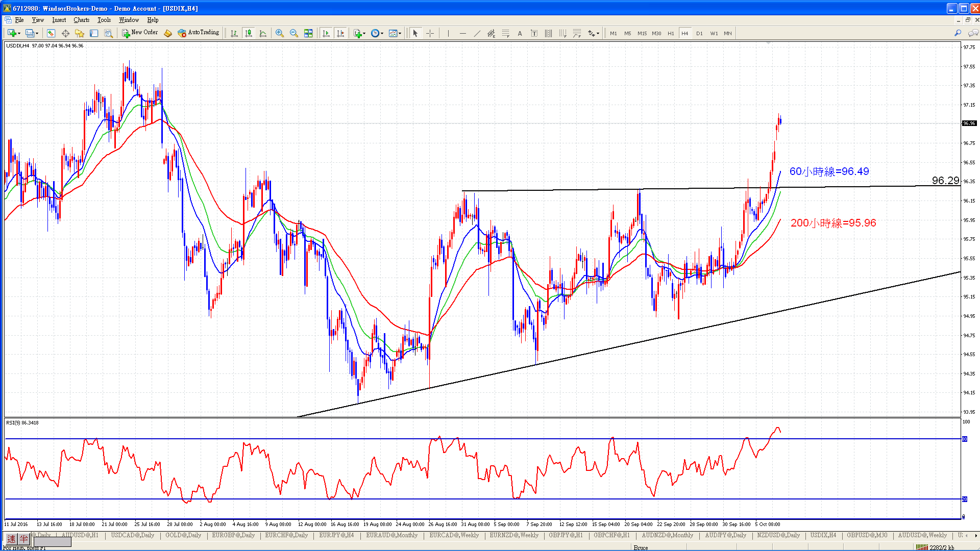Switch to the GBPUSD@,M30 chart tab
Viewport: 980px width, 551px height.
(x=867, y=535)
